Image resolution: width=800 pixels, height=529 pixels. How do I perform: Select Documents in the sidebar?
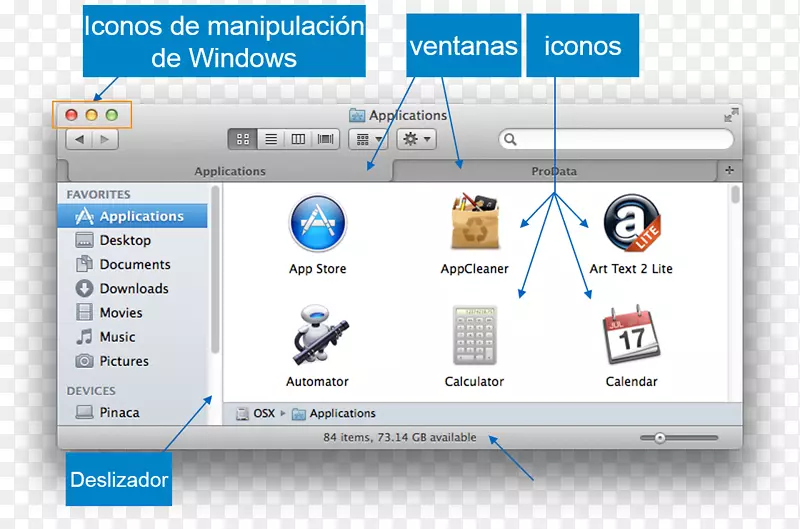point(133,264)
